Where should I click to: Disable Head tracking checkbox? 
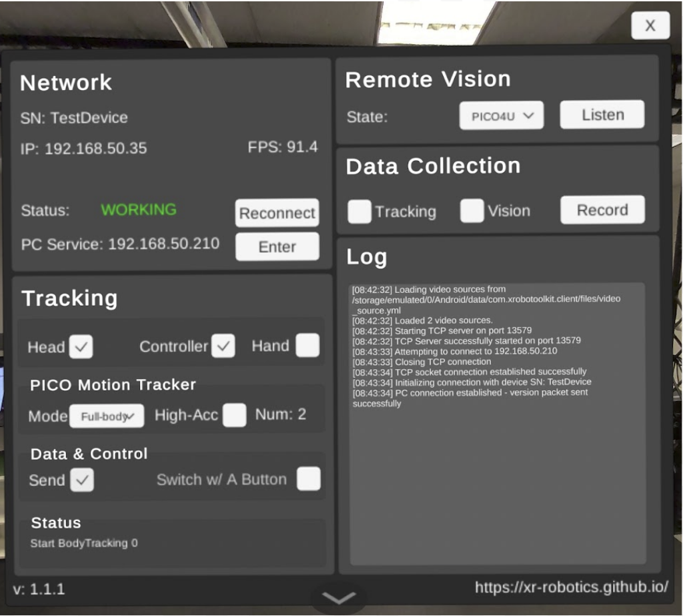pyautogui.click(x=81, y=347)
